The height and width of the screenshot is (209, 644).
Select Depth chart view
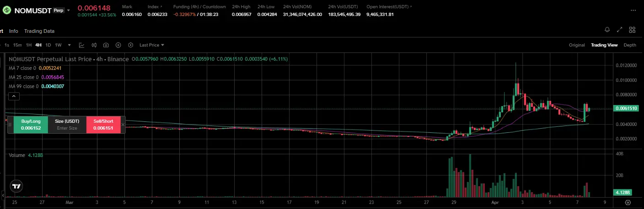click(630, 45)
